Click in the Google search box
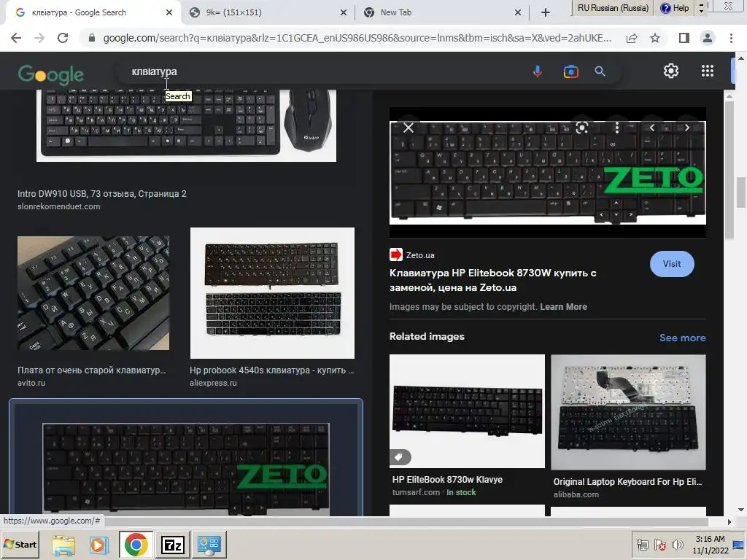The width and height of the screenshot is (747, 560). tap(324, 71)
